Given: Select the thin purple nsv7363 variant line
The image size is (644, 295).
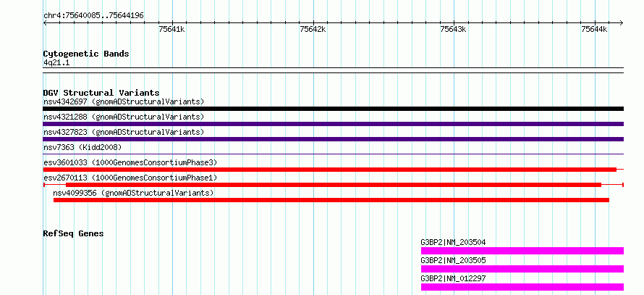Looking at the screenshot, I should tap(333, 154).
